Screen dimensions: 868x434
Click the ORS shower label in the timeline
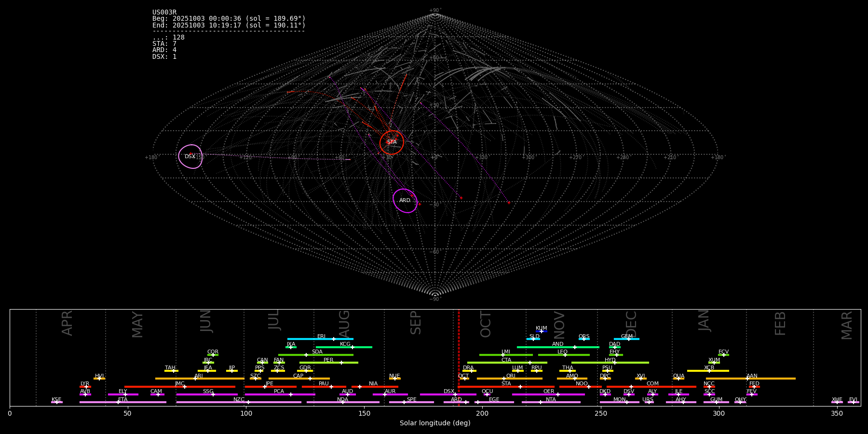584,337
